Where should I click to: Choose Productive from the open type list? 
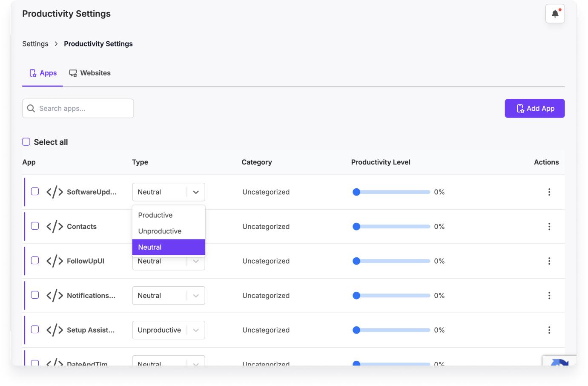(x=155, y=215)
